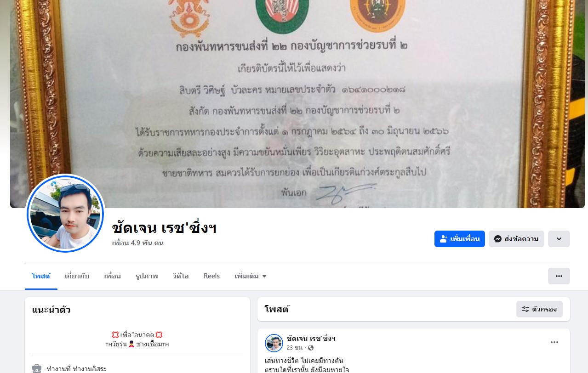Screen dimensions: 588x373
Task: Open the เพื่อน tab
Action: (x=112, y=276)
